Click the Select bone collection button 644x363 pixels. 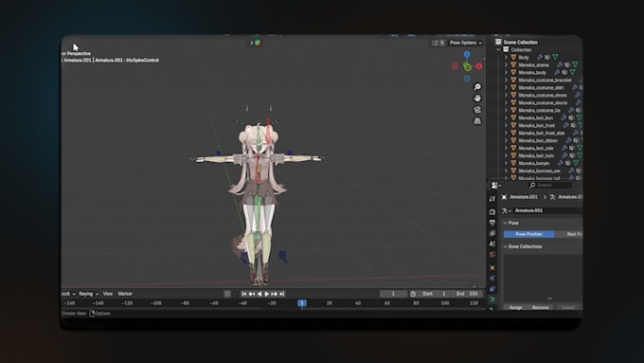[568, 307]
